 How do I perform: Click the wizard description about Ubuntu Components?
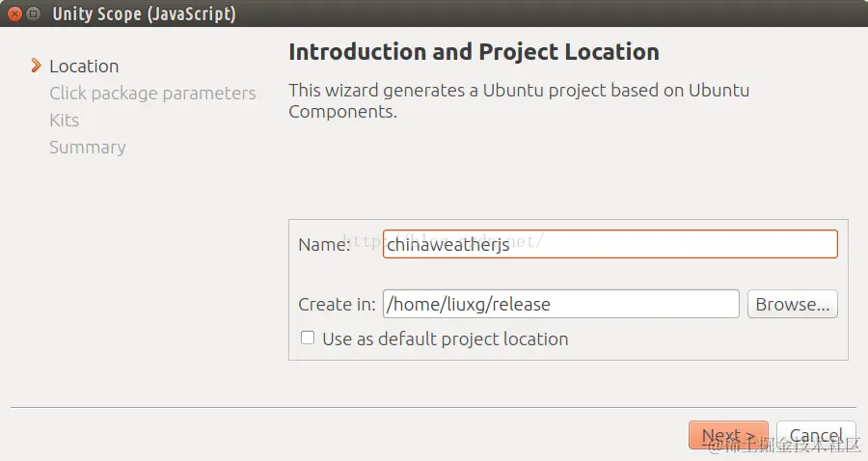click(518, 100)
